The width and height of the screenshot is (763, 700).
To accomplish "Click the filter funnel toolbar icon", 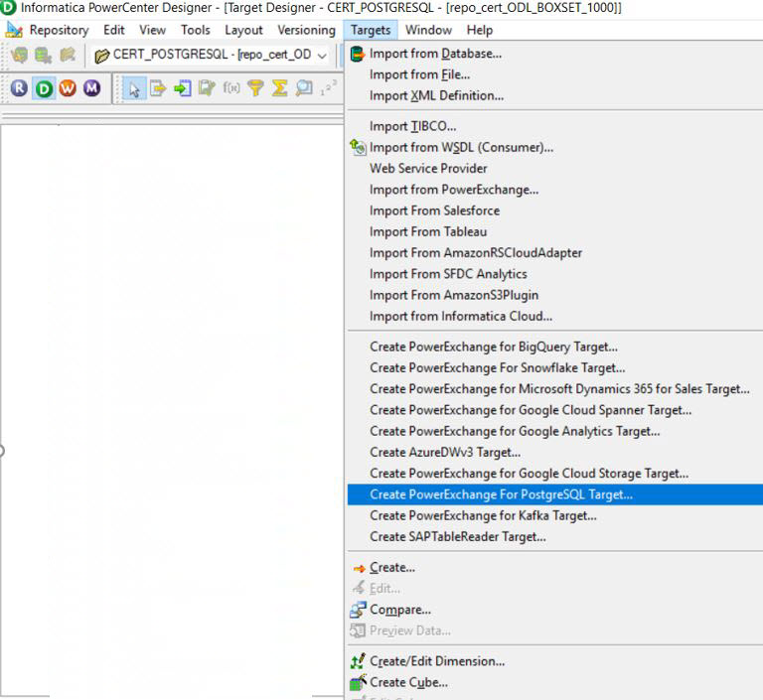I will pyautogui.click(x=255, y=88).
